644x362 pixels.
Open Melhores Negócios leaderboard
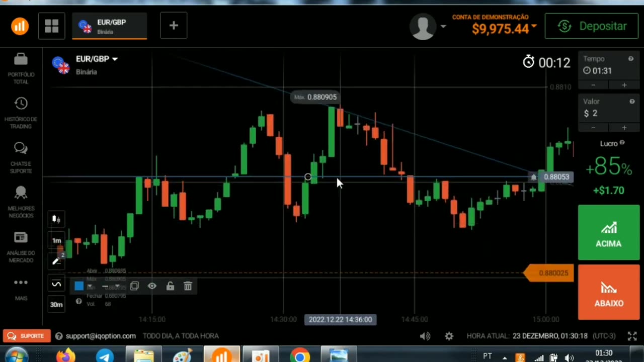point(21,202)
